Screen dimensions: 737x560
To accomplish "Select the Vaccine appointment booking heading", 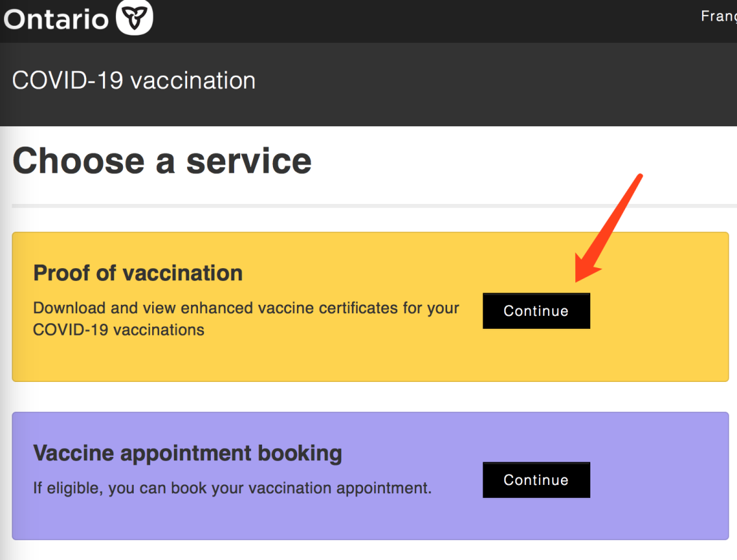I will (x=188, y=454).
